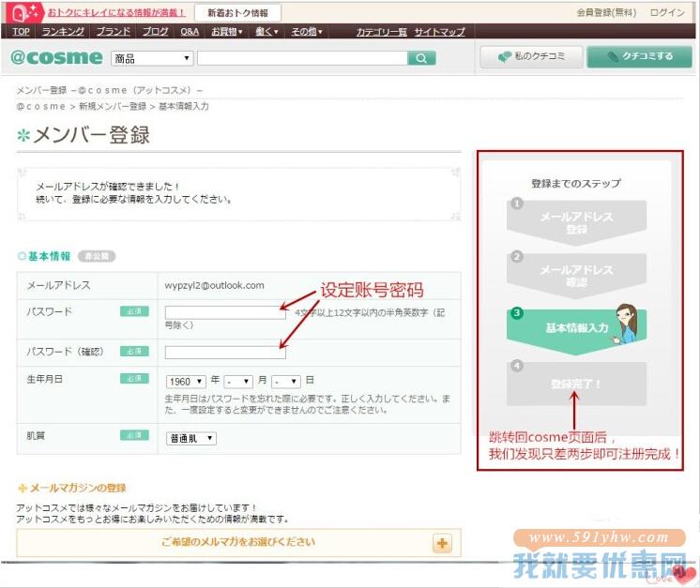Open the birth month dropdown
This screenshot has height=588, width=700.
click(x=238, y=382)
